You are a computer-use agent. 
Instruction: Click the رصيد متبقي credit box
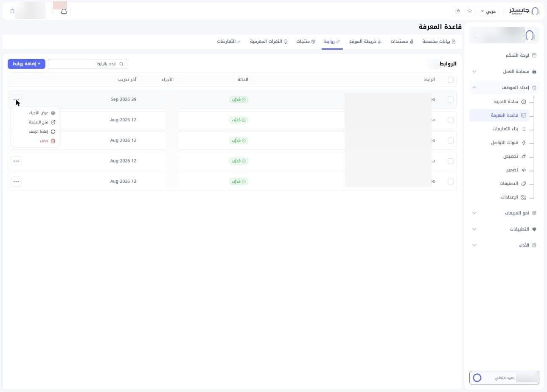point(504,378)
